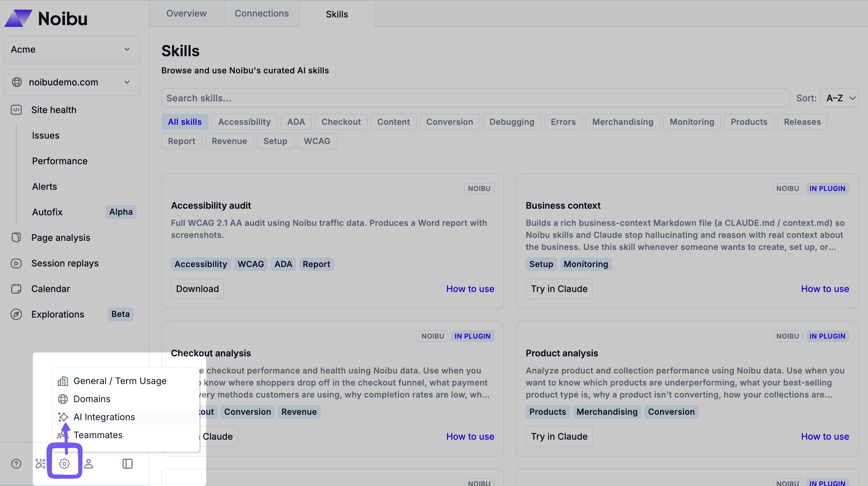868x486 pixels.
Task: Click the Checkout analysis card title
Action: 211,353
